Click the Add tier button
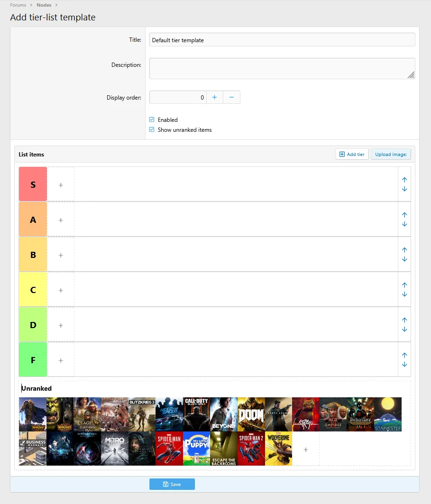Screen dimensions: 431x504 pyautogui.click(x=352, y=154)
